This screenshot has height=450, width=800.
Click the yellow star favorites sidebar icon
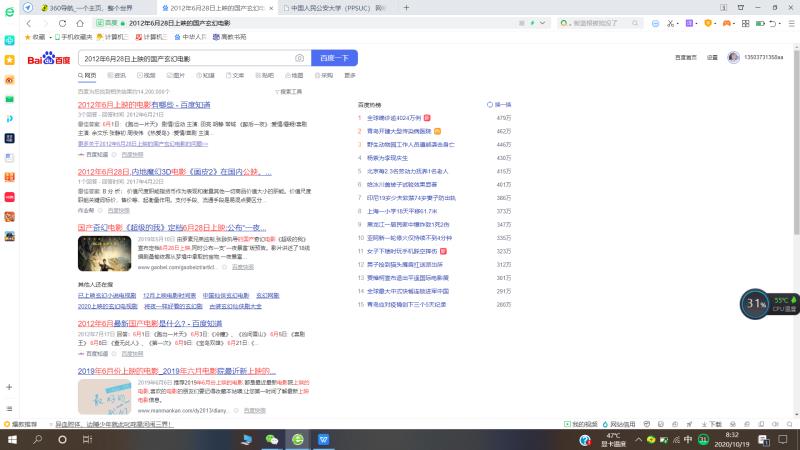click(x=10, y=60)
